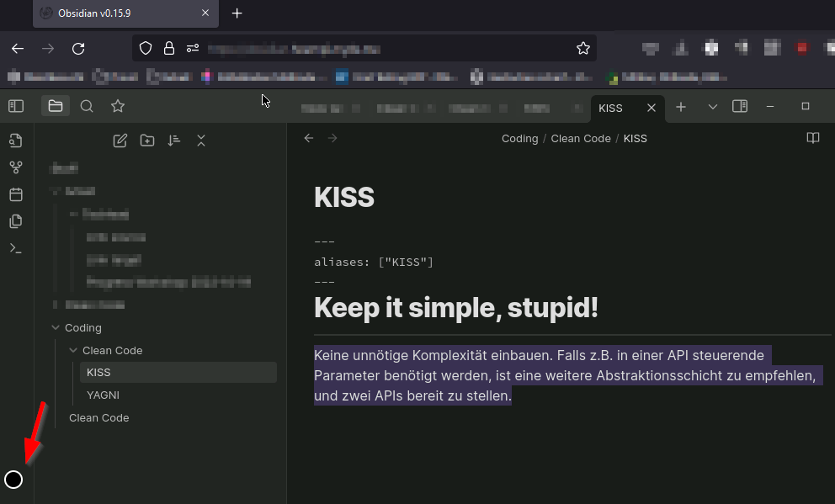Create a new folder in the vault

click(x=147, y=141)
